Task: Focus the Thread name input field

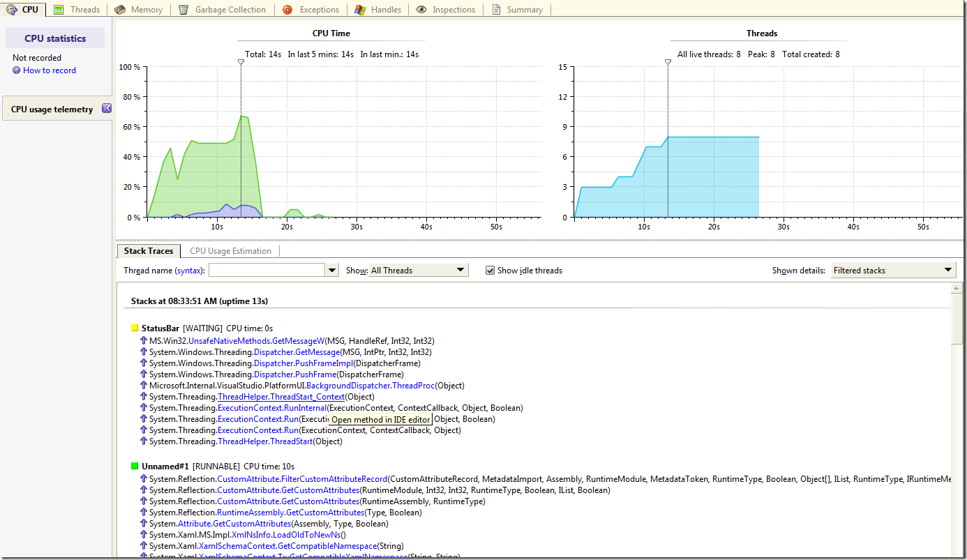Action: point(267,270)
